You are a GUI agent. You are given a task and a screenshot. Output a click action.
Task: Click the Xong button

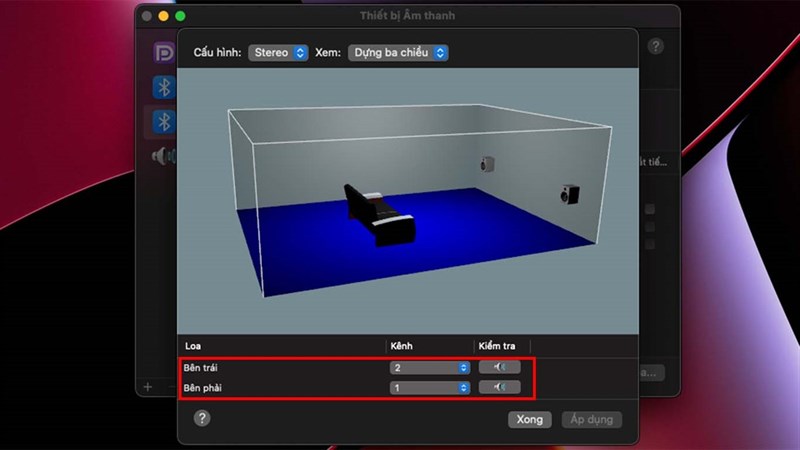(x=530, y=419)
